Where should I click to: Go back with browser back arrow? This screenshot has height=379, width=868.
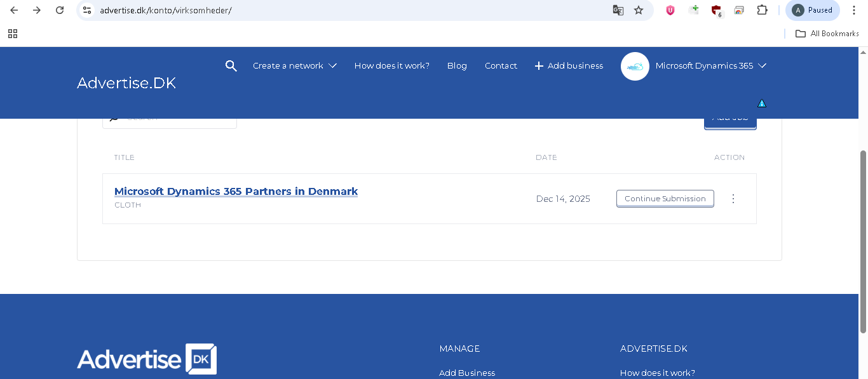(x=14, y=10)
